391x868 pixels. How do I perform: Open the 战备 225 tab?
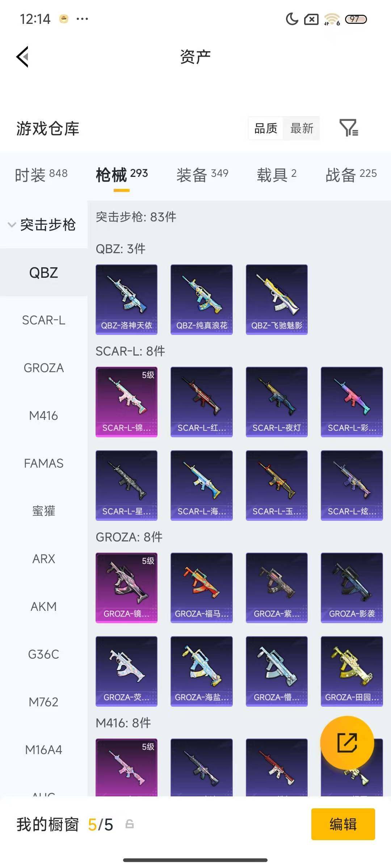(x=351, y=175)
